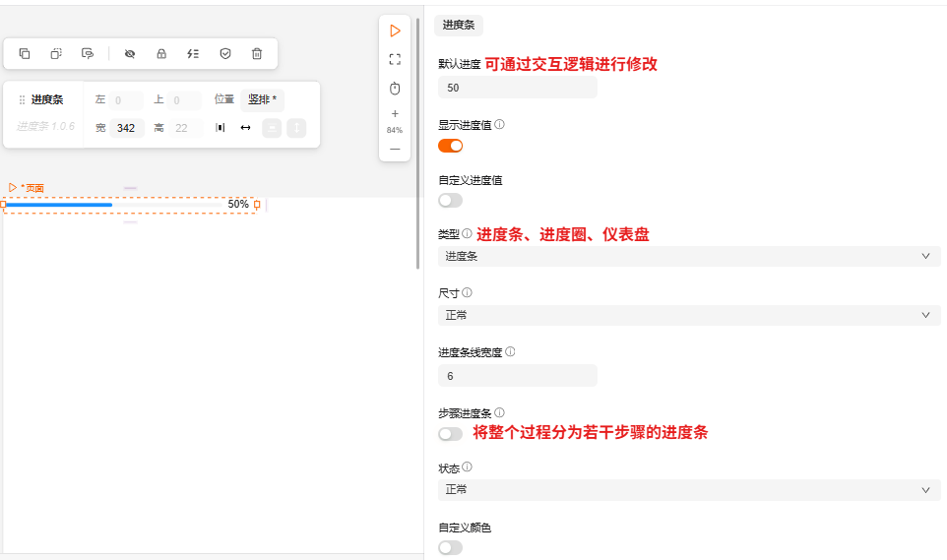Click the info icon next to 进度条线宽度
947x560 pixels.
click(510, 351)
